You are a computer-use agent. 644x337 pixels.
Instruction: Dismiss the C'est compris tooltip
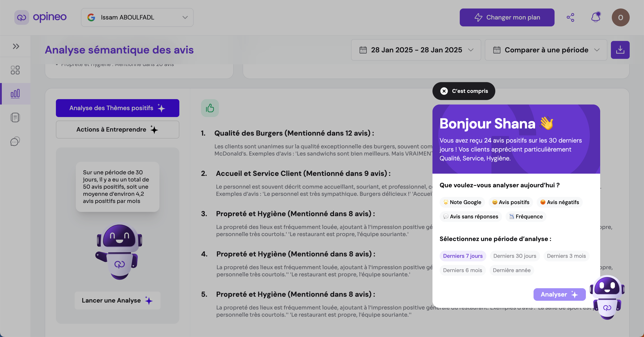(x=464, y=91)
